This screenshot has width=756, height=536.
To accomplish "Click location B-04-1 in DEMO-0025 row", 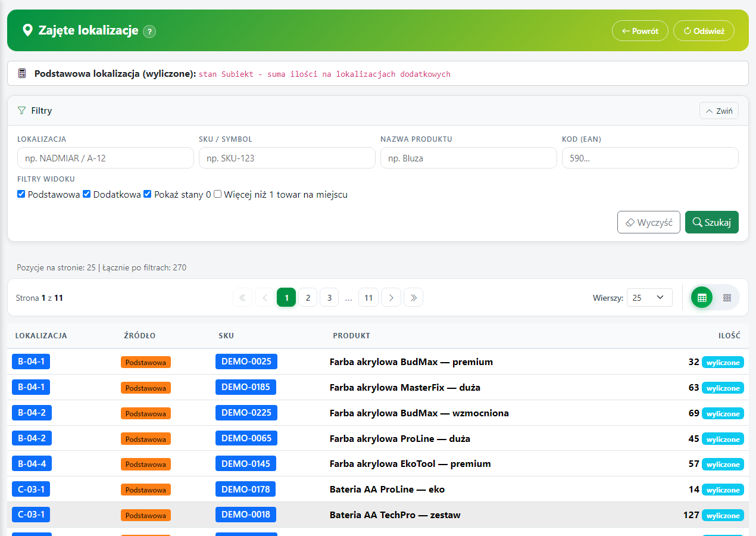I will click(x=32, y=362).
